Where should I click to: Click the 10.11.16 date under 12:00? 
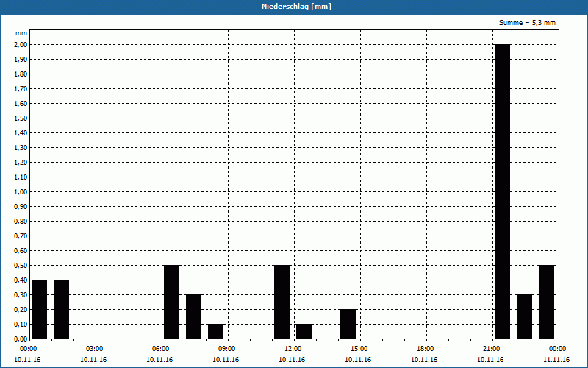(x=292, y=360)
